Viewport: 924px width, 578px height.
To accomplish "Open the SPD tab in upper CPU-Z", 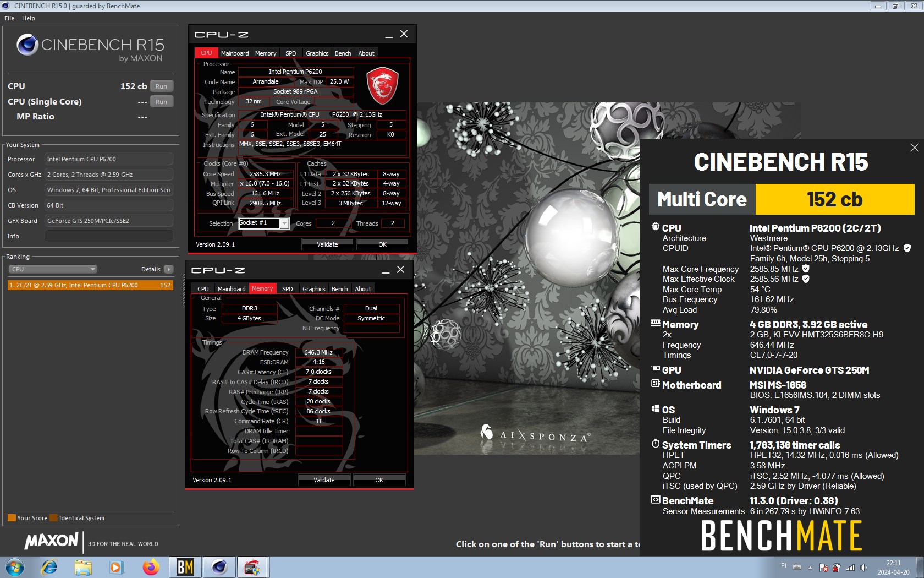I will click(x=291, y=53).
